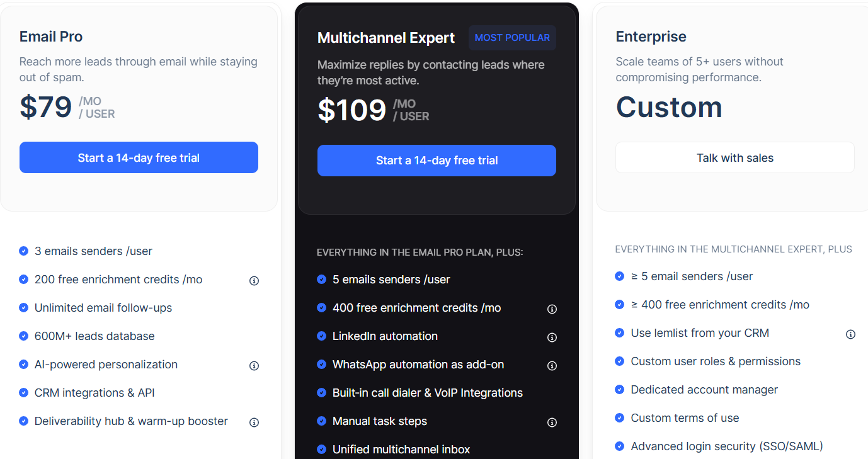868x459 pixels.
Task: Select the checkmark next to 600M+ leads database
Action: coord(24,336)
